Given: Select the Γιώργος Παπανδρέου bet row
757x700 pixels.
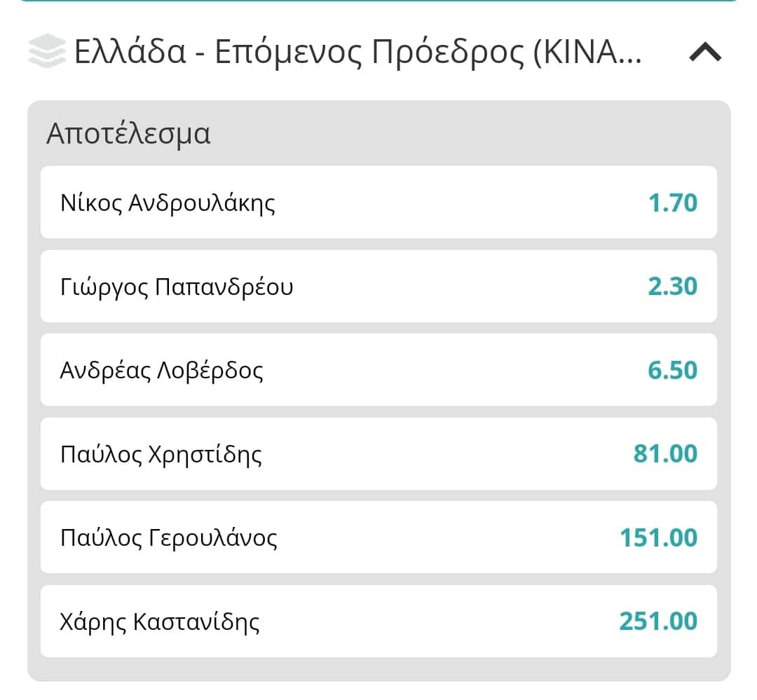Looking at the screenshot, I should [x=378, y=287].
